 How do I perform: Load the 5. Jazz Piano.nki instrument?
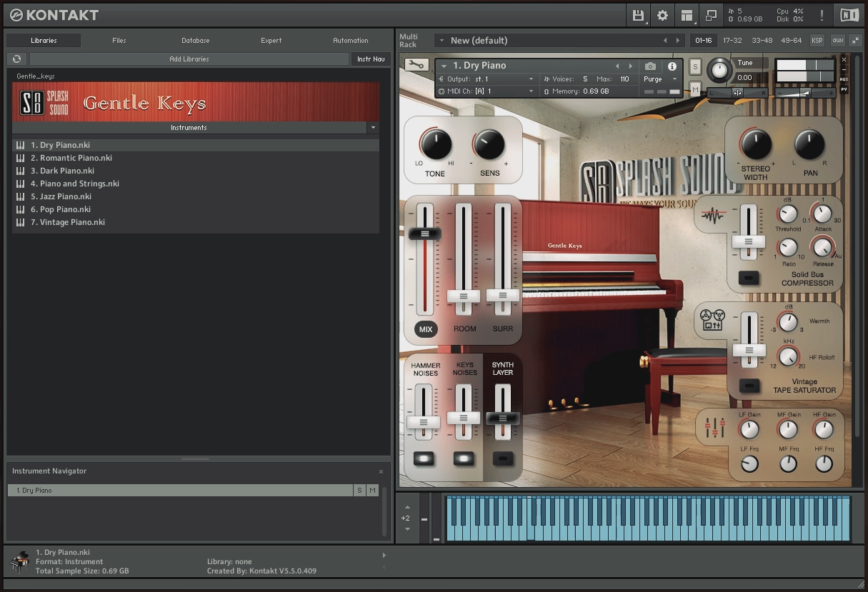(x=62, y=196)
